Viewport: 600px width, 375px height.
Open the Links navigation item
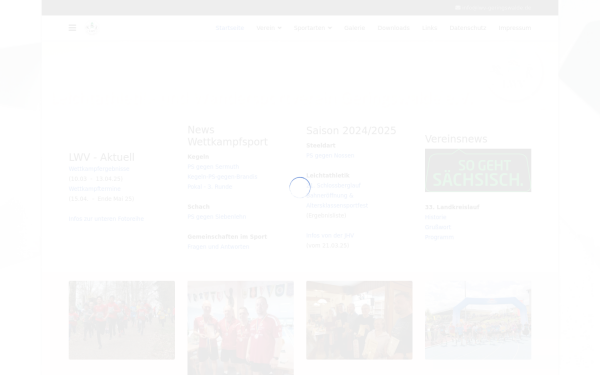pos(429,28)
